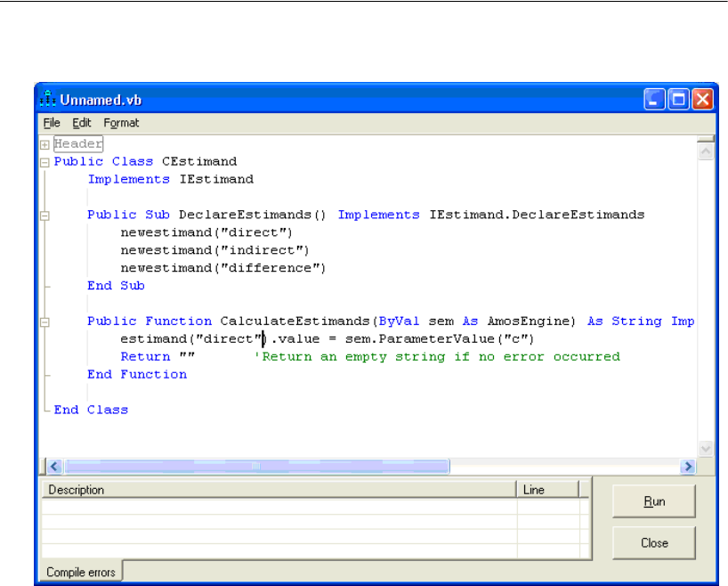Screen dimensions: 728x586
Task: Click the Close button
Action: click(x=654, y=542)
